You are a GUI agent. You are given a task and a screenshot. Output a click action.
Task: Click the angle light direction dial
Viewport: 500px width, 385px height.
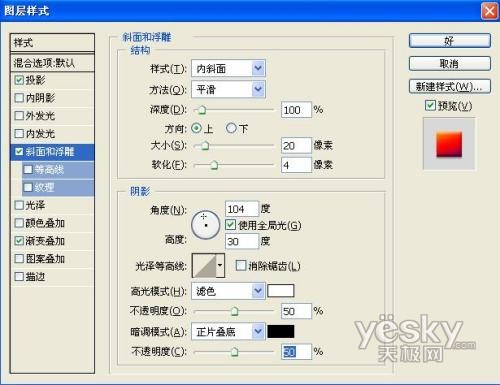[205, 225]
